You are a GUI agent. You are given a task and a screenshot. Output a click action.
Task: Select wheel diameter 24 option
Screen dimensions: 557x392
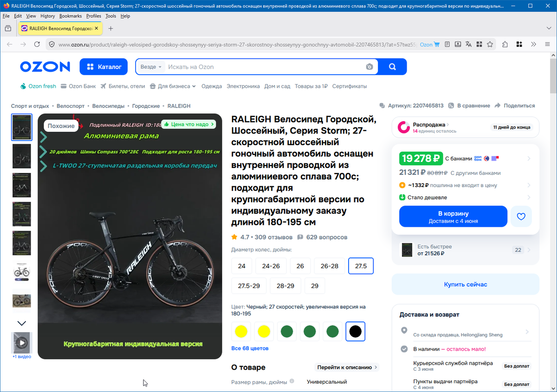coord(241,266)
